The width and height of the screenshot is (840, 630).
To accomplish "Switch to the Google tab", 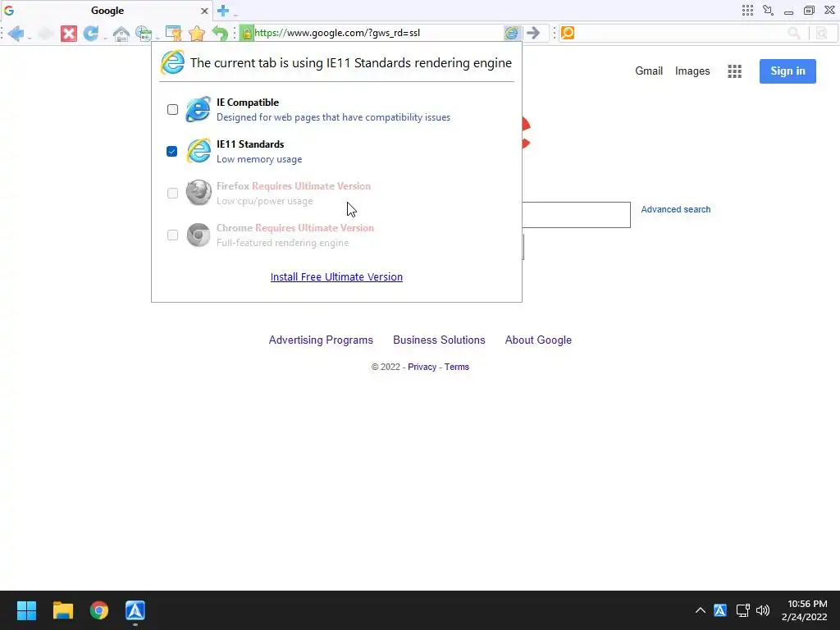I will [107, 11].
